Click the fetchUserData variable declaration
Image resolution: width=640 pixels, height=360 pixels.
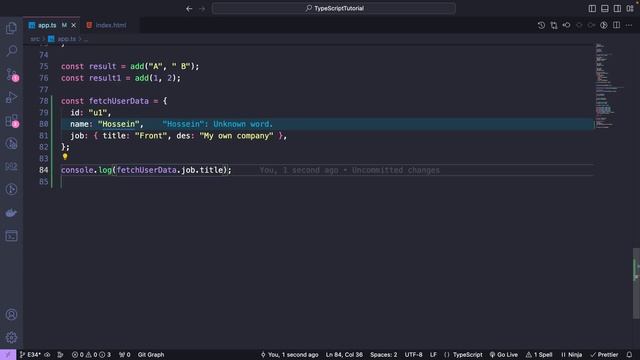click(119, 101)
